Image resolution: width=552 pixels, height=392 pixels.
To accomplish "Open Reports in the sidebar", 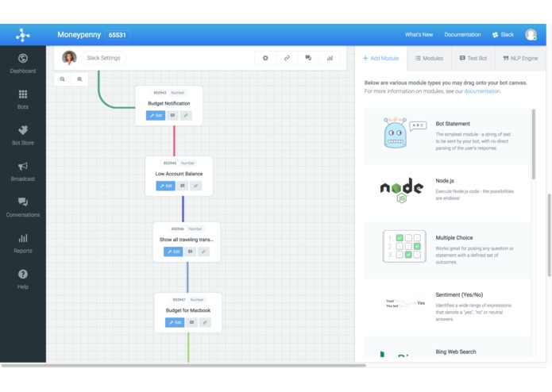I will coord(23,244).
